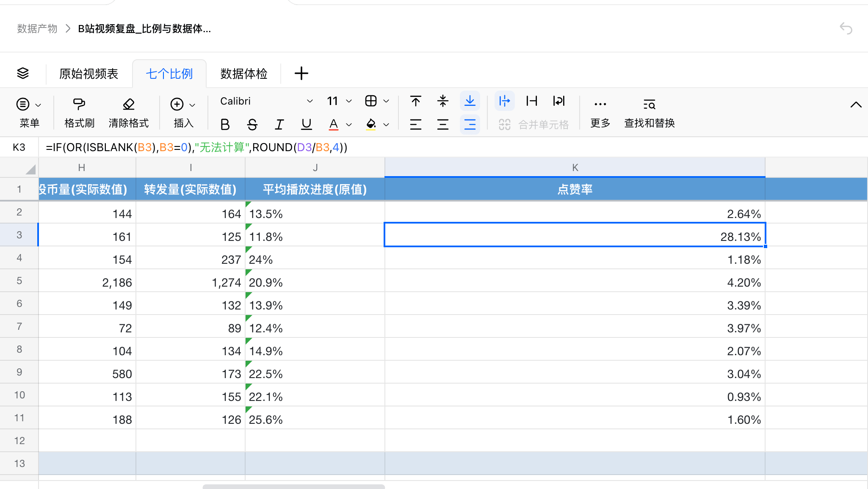Expand the font color dropdown arrow
Viewport: 868px width, 489px height.
click(x=349, y=124)
